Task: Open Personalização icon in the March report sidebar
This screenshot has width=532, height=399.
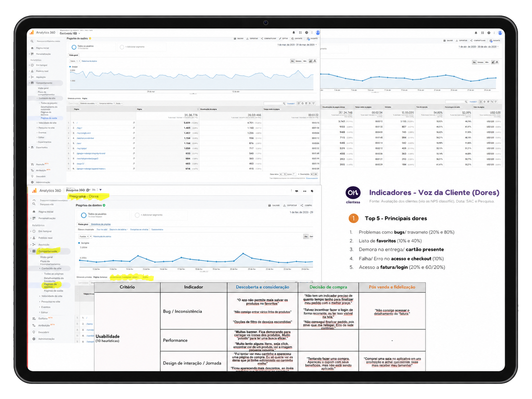Action: pyautogui.click(x=32, y=54)
